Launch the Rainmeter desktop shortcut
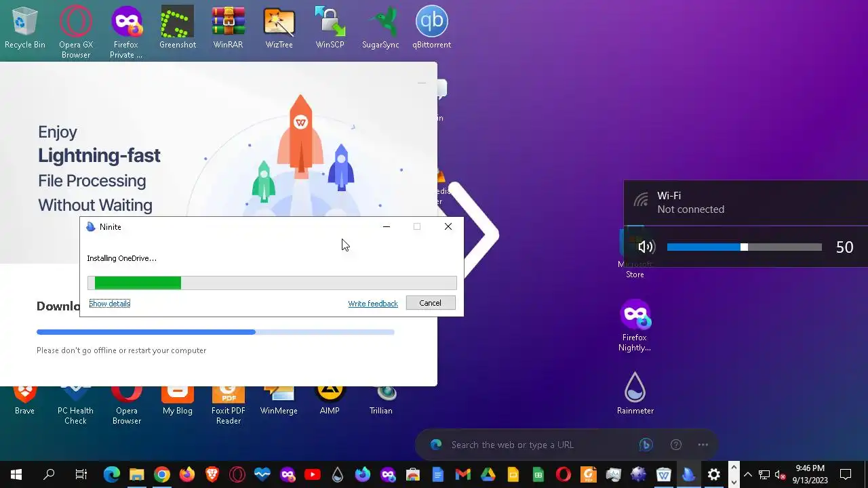The width and height of the screenshot is (868, 488). click(x=635, y=393)
